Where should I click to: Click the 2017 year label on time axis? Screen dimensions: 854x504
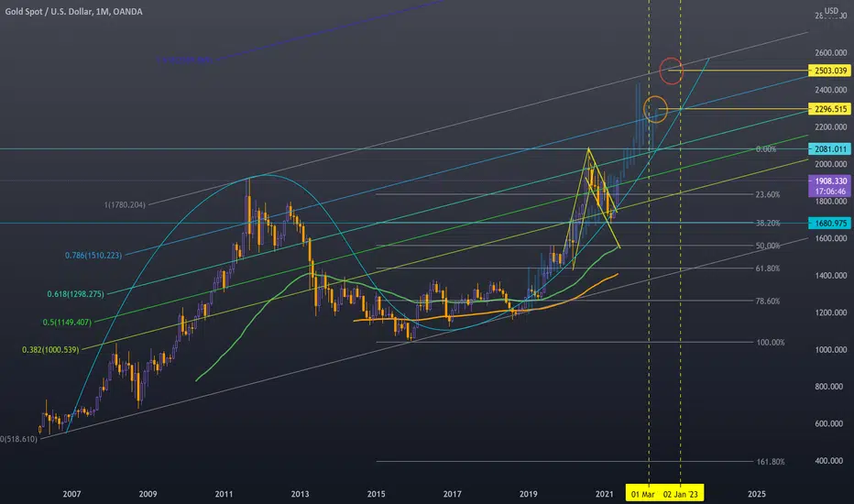tap(453, 494)
